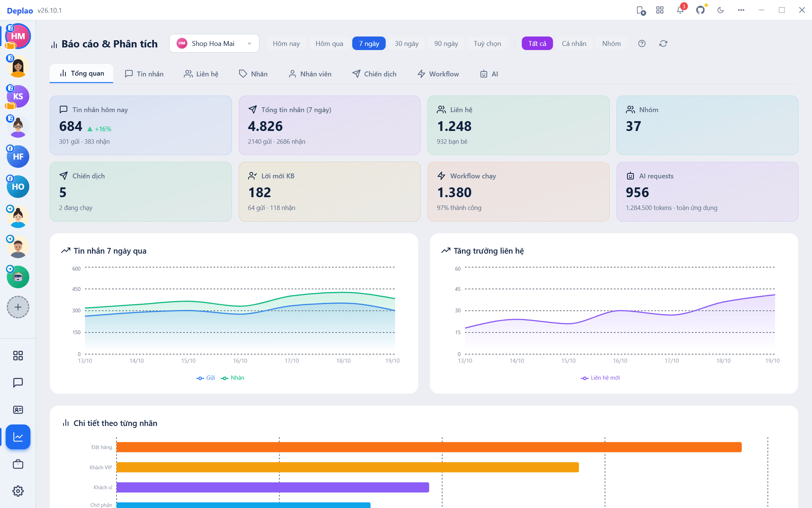Open the help question mark icon
Screen dimensions: 812x508
642,44
